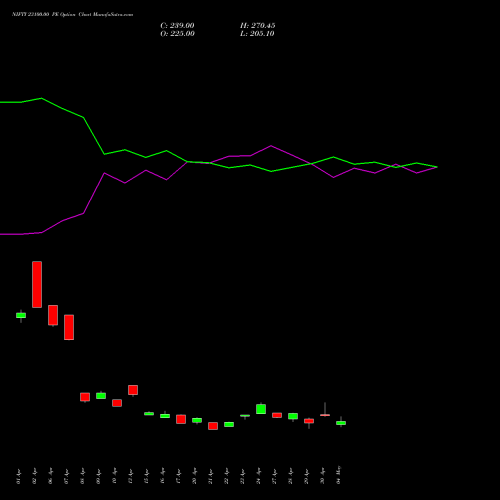Click the high value H: 270.45

click(x=258, y=26)
